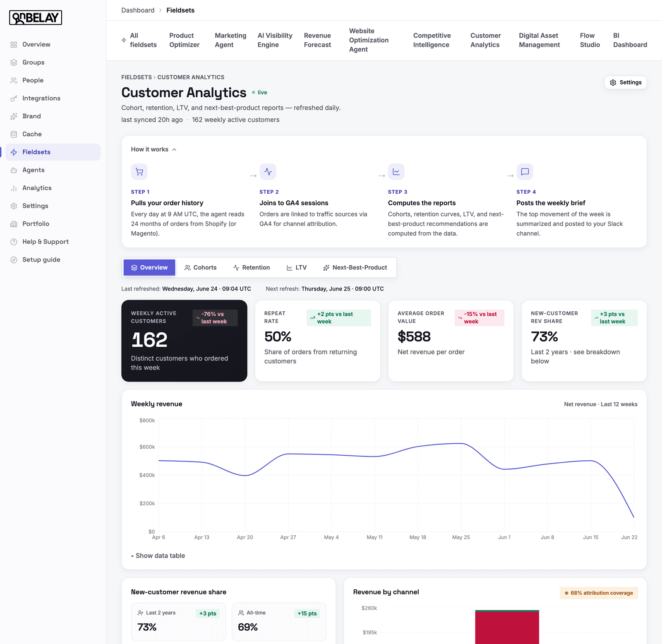Click the Overview grid icon in sidebar
Image resolution: width=662 pixels, height=644 pixels.
[x=14, y=45]
